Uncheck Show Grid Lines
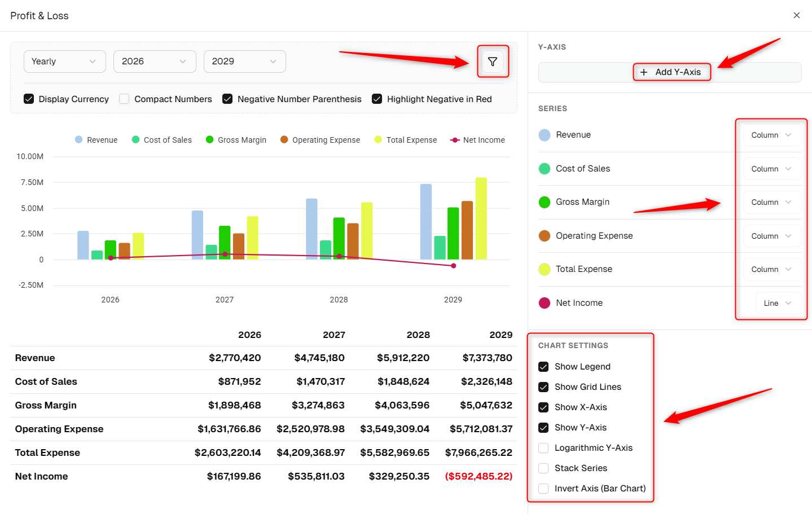The image size is (812, 514). point(543,387)
